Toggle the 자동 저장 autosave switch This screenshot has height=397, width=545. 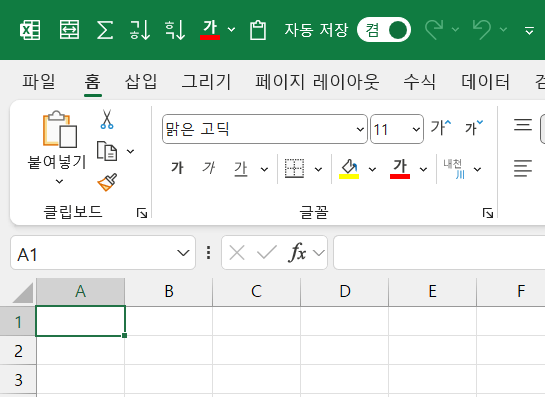(x=384, y=30)
